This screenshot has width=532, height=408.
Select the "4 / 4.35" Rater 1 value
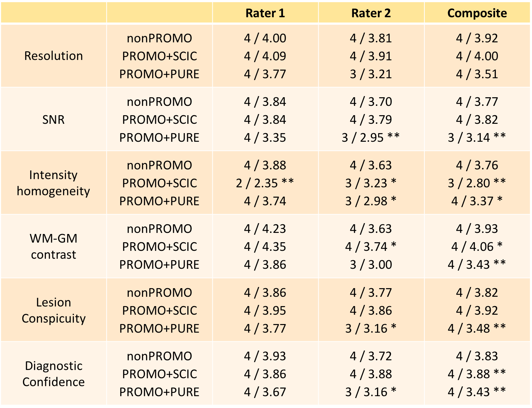click(x=265, y=247)
